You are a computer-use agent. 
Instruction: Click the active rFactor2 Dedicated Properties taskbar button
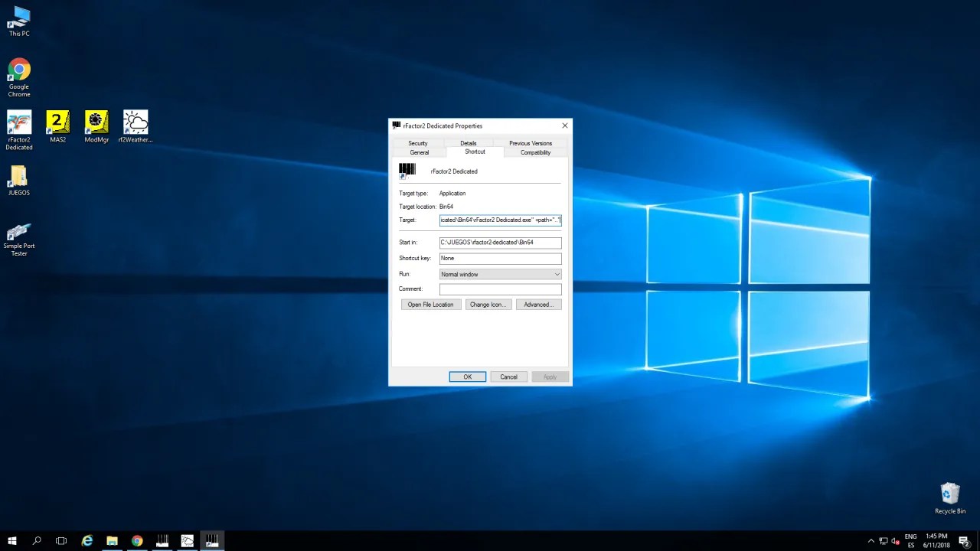212,541
